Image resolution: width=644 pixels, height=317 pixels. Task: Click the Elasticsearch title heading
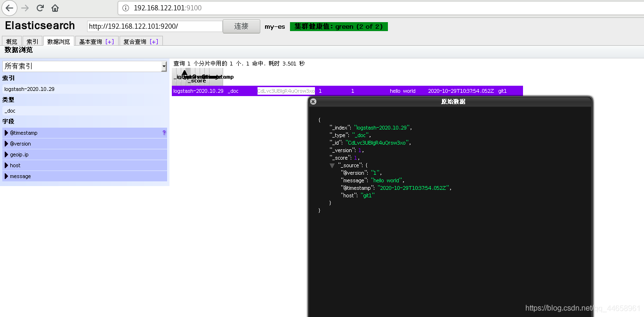coord(40,25)
